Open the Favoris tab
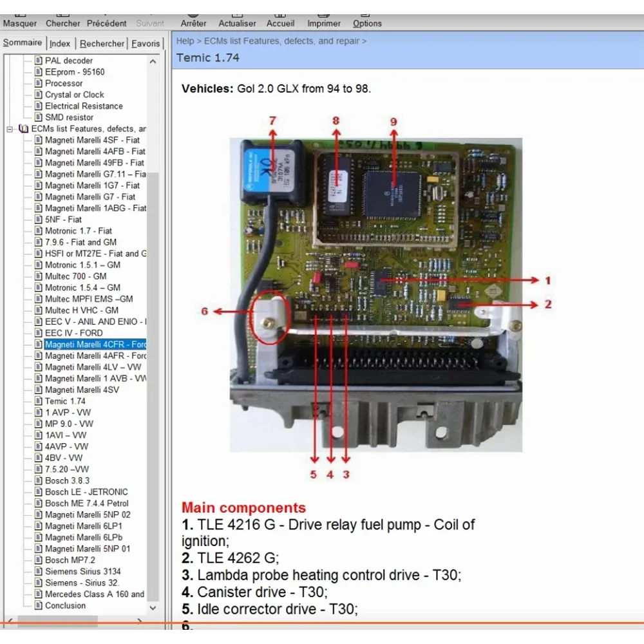Image resolution: width=644 pixels, height=644 pixels. [146, 44]
